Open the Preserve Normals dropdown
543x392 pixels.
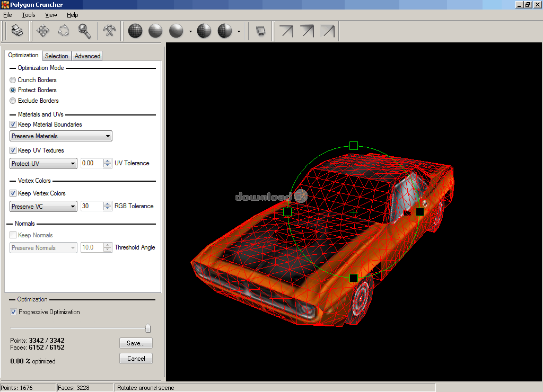[x=43, y=248]
